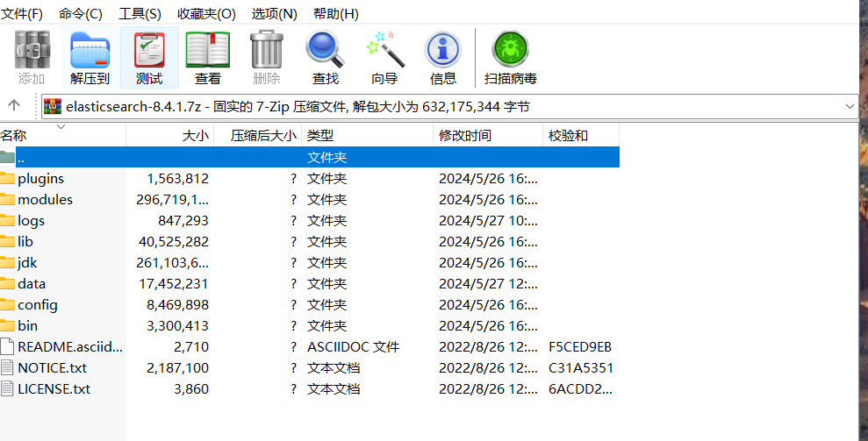Click the Delete (删除) trash can icon

pos(266,50)
